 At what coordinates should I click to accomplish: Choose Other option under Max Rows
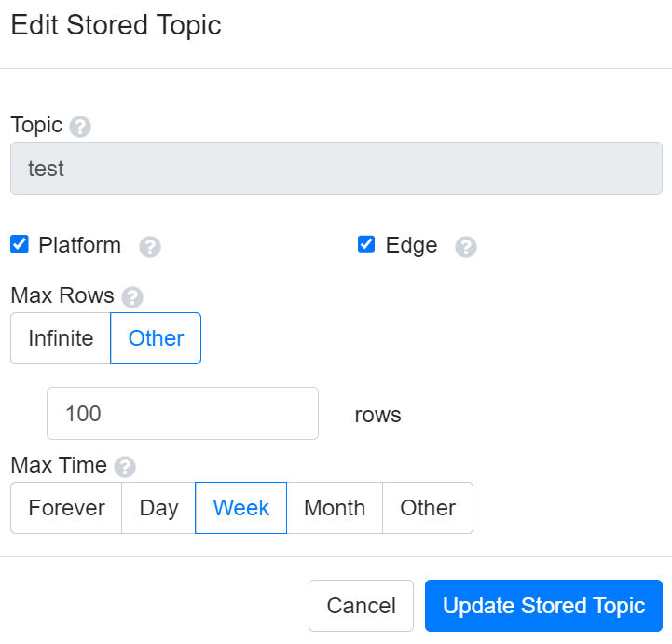coord(156,338)
